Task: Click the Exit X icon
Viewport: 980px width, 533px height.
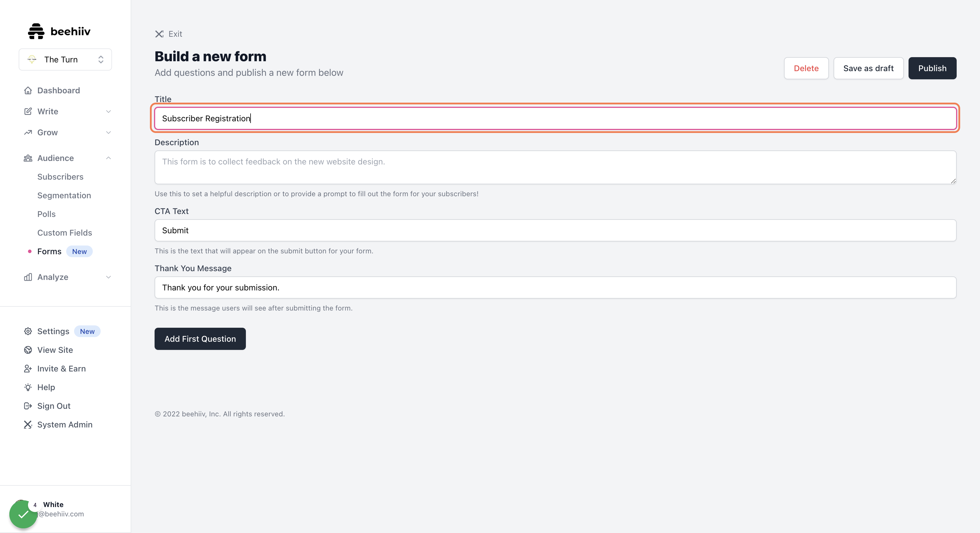Action: tap(159, 34)
